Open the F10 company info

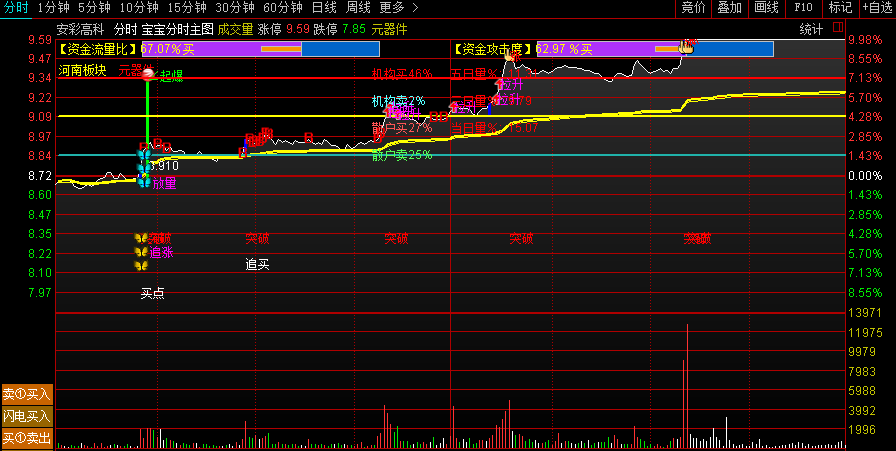[x=803, y=8]
